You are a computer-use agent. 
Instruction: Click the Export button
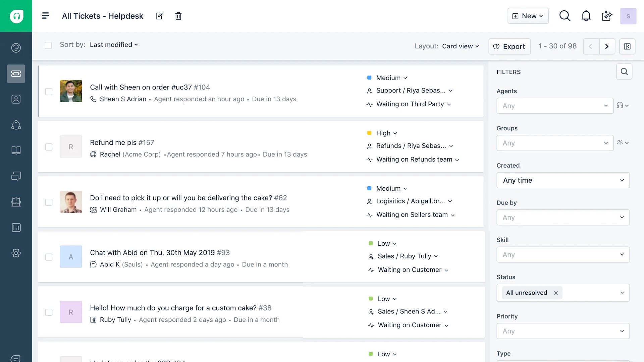(509, 46)
